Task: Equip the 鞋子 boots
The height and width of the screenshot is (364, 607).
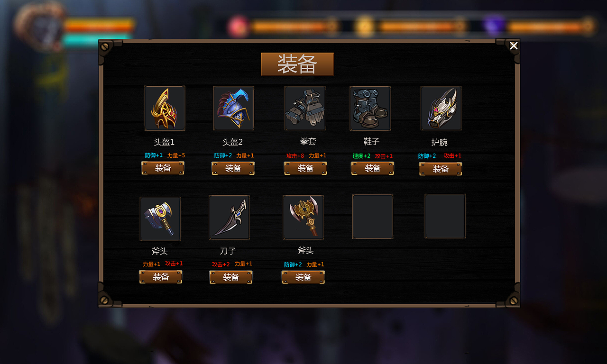Action: point(372,168)
